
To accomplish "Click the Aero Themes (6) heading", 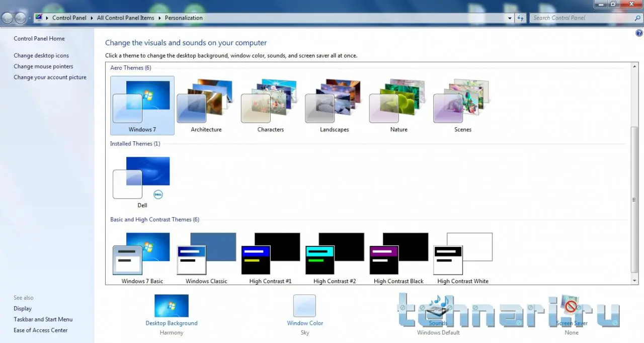I will coord(131,68).
